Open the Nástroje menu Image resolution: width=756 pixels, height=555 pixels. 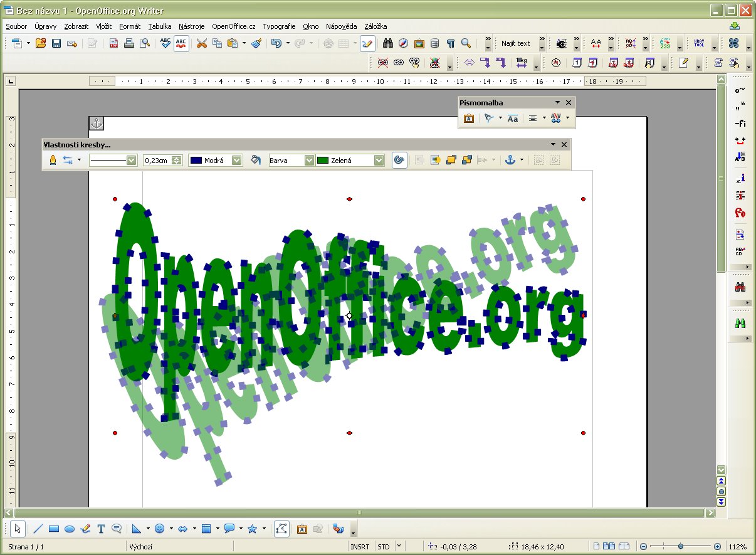pos(192,26)
